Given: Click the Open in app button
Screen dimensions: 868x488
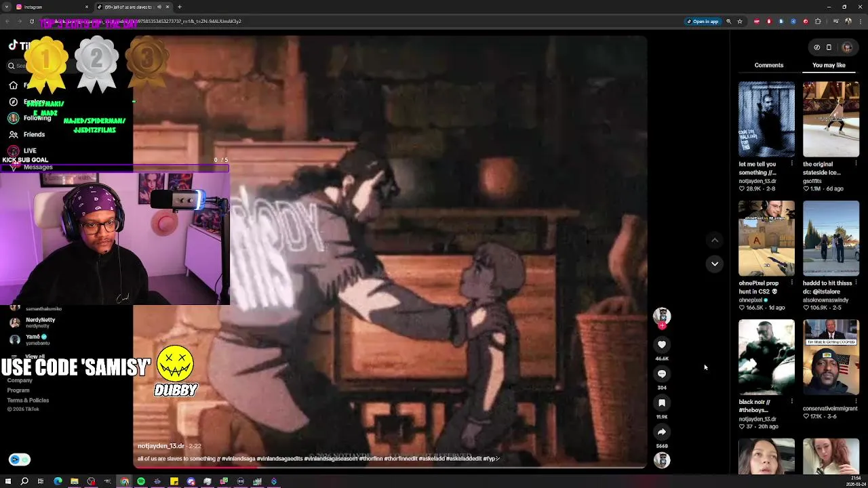Looking at the screenshot, I should point(703,21).
